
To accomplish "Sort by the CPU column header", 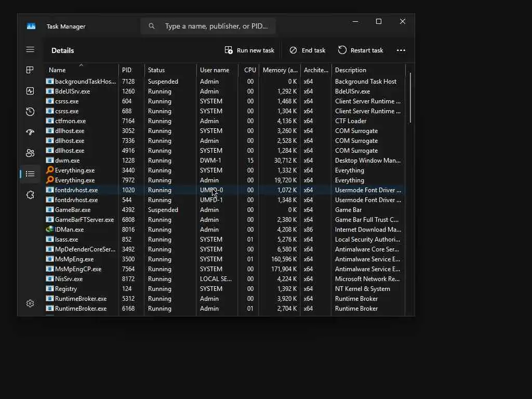I will point(249,70).
